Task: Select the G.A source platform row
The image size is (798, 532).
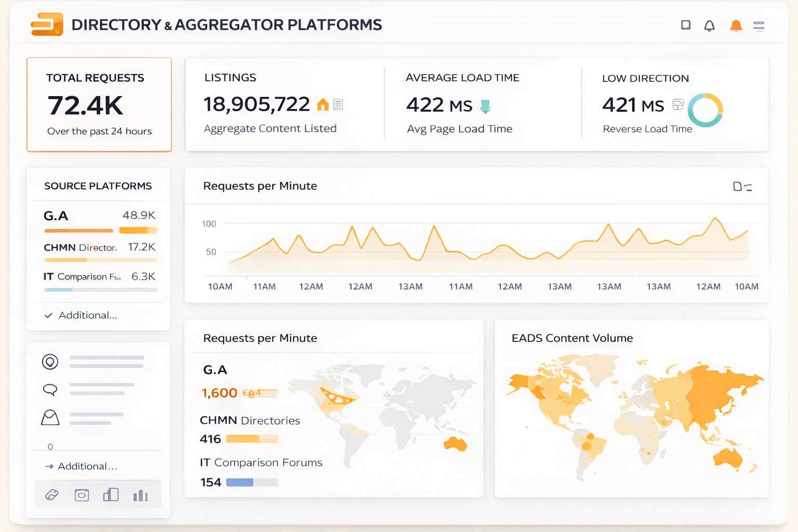Action: pos(99,216)
